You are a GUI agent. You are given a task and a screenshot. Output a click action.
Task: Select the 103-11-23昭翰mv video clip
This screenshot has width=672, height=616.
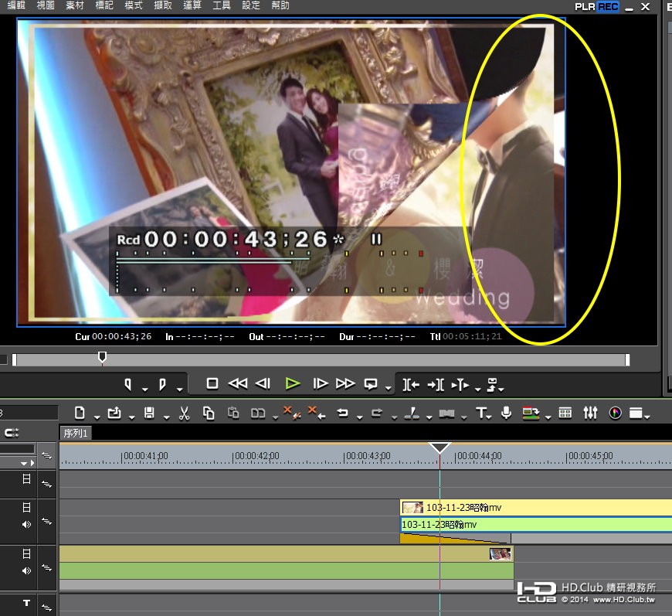(536, 508)
